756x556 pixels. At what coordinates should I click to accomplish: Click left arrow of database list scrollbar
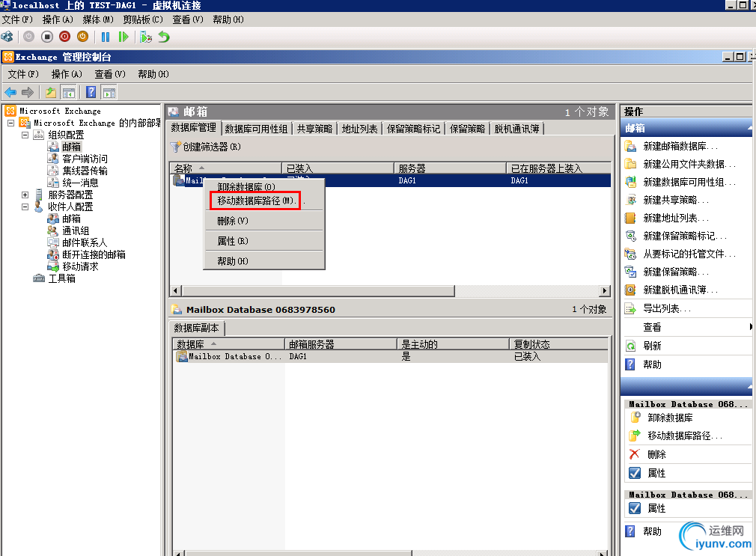point(176,291)
